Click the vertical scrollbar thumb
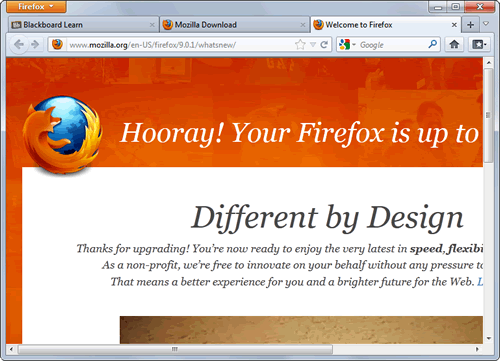The width and height of the screenshot is (500, 361). [x=489, y=115]
